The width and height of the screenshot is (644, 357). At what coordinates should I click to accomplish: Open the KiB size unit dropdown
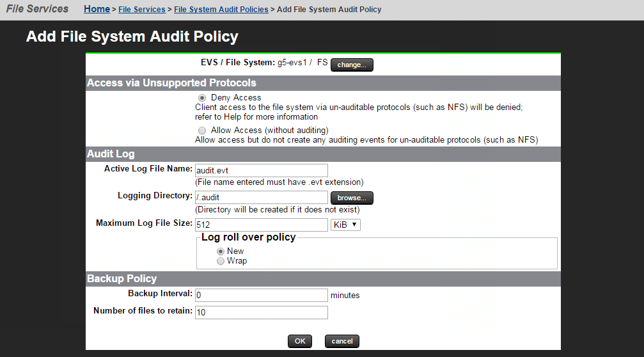[345, 225]
